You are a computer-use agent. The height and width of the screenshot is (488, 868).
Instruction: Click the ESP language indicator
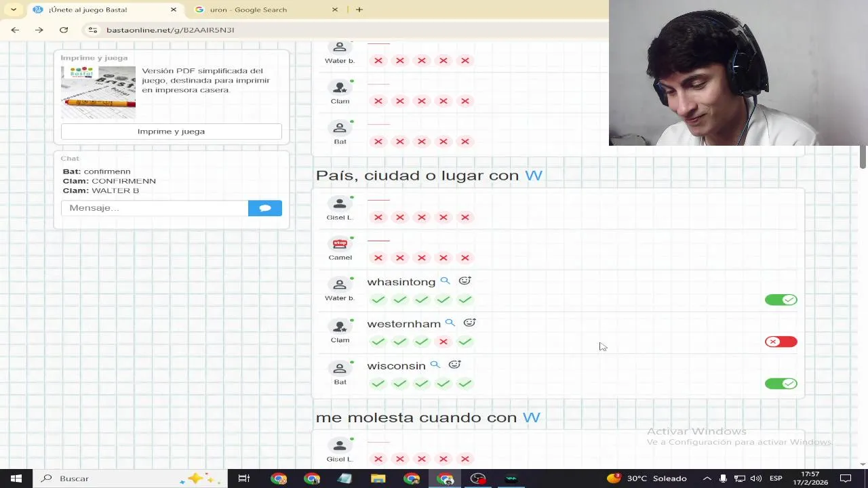click(776, 479)
